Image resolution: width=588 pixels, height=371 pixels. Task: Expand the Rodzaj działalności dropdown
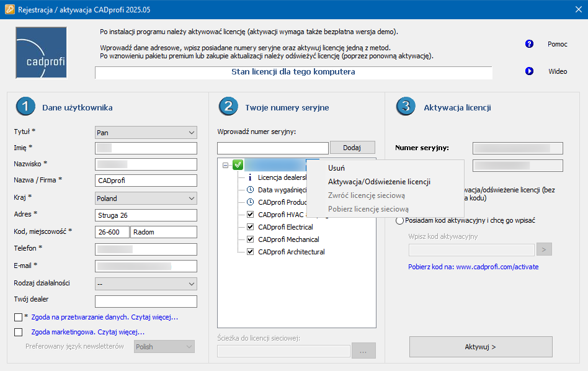tap(146, 284)
